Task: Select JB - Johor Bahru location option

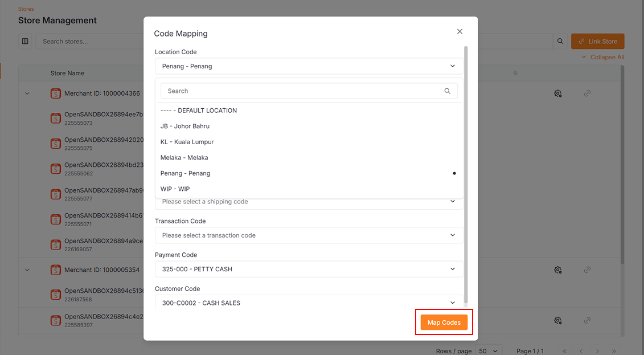Action: [185, 127]
